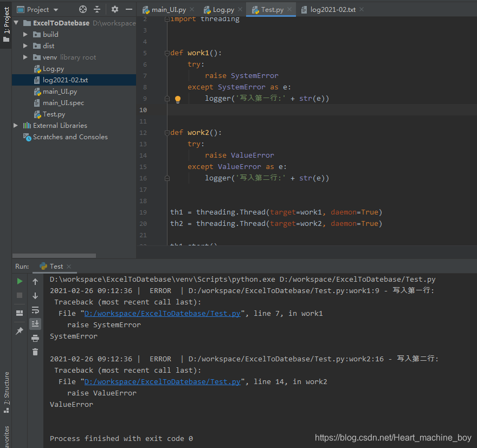Click the Restore Layout icon in Run panel
Screen dimensions: 477x448
20,313
